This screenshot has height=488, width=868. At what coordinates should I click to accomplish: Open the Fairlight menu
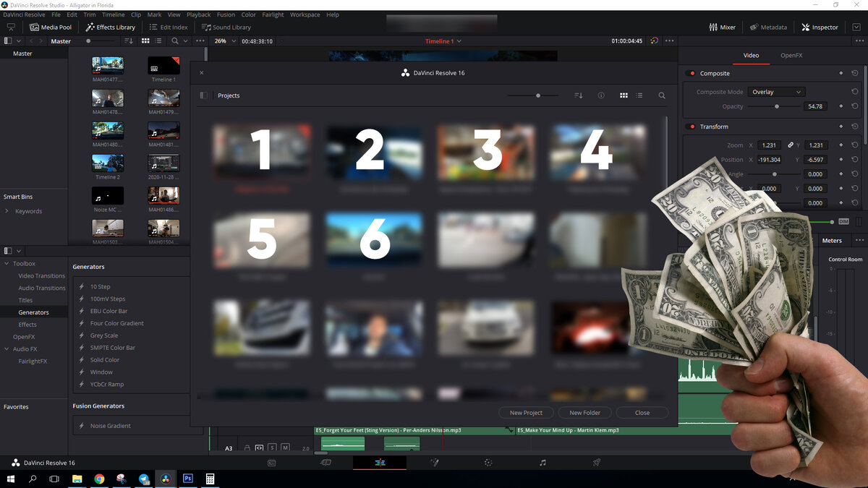273,14
